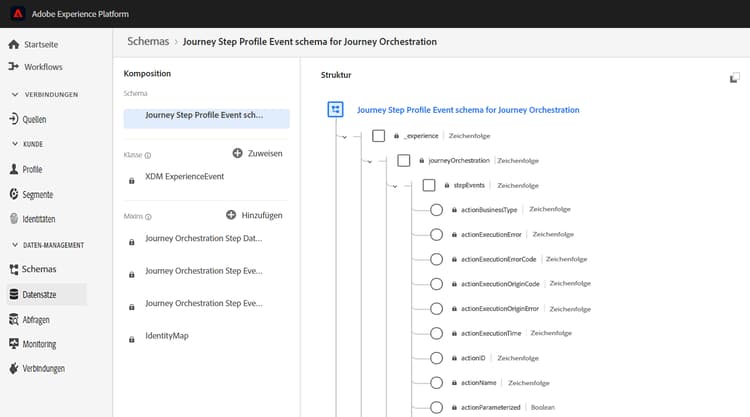This screenshot has height=417, width=750.
Task: Click the Adobe logo icon
Action: click(x=18, y=14)
